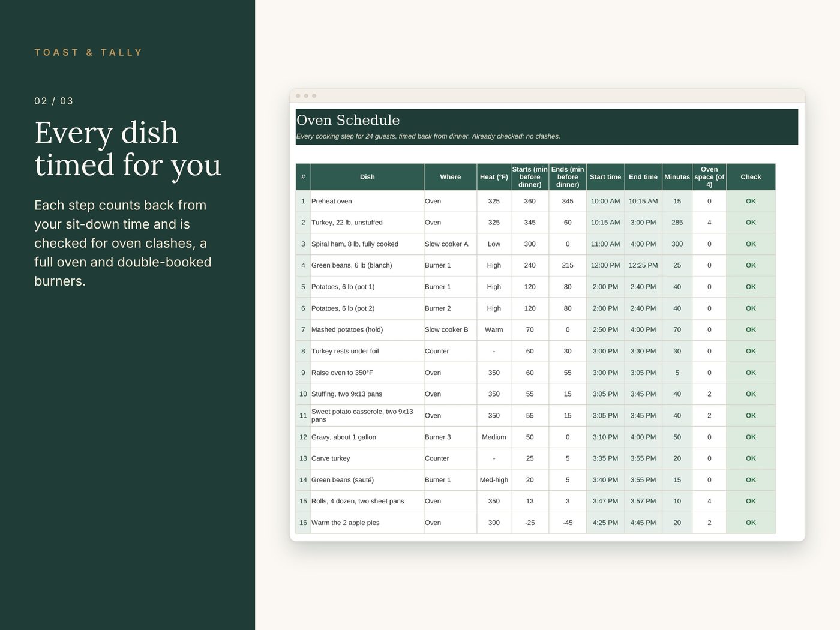Select the Sweet potato casserole cell
The image size is (840, 630).
(367, 416)
